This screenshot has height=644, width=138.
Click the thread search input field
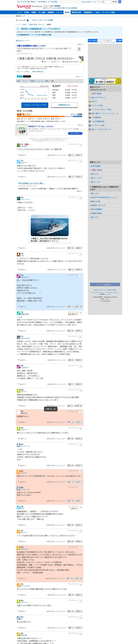click(107, 40)
